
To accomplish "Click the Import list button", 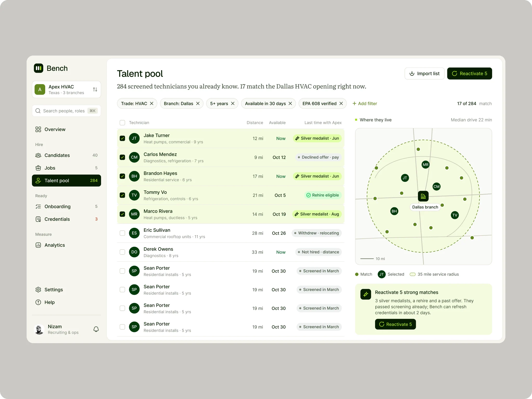I will click(x=424, y=74).
